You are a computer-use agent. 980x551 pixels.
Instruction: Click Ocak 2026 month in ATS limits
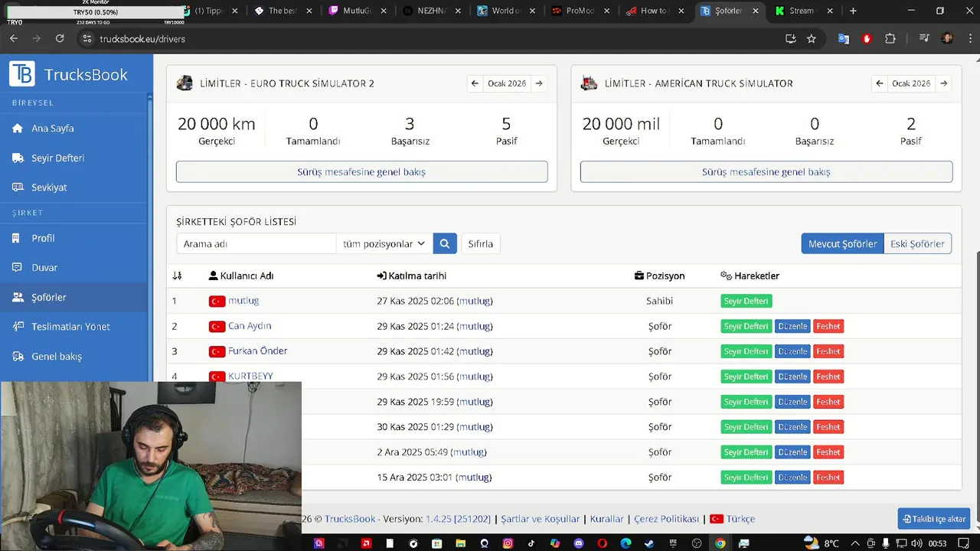[911, 83]
